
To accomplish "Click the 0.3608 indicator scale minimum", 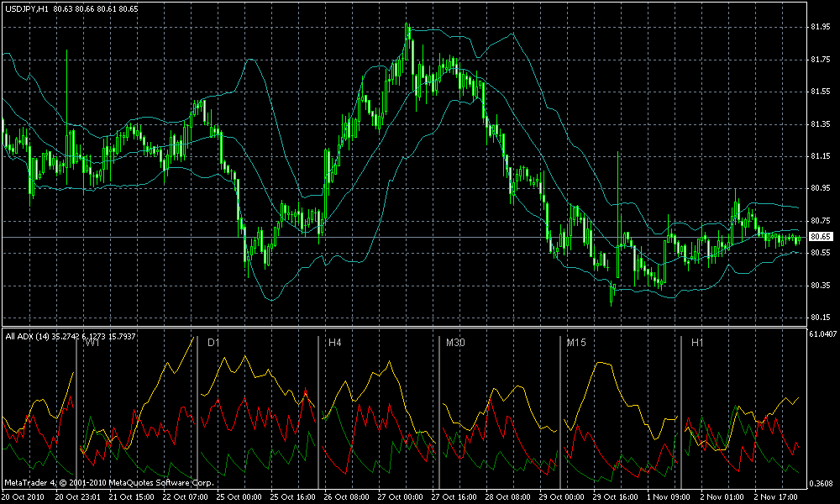I will point(822,484).
